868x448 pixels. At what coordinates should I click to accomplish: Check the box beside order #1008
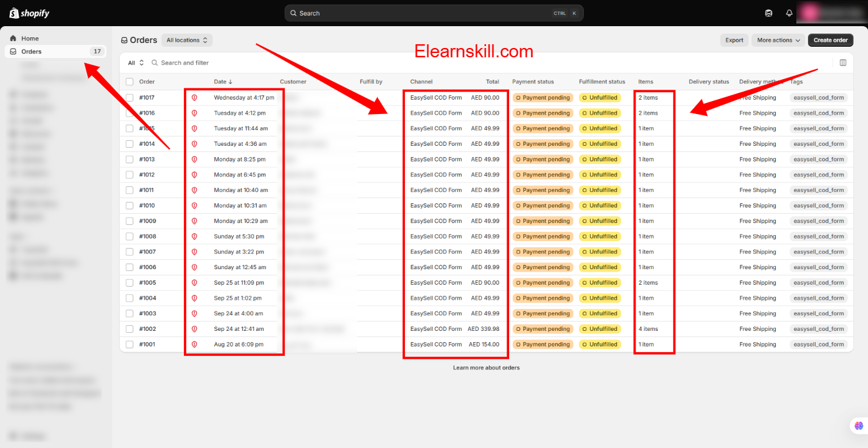click(130, 237)
